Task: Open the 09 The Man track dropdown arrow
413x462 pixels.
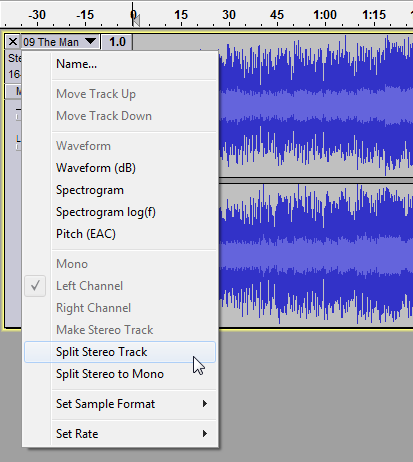Action: click(90, 41)
